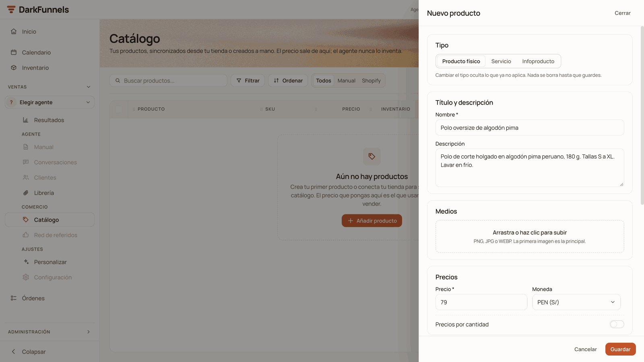This screenshot has width=644, height=362.
Task: Click the Añadir producto button
Action: pyautogui.click(x=372, y=220)
